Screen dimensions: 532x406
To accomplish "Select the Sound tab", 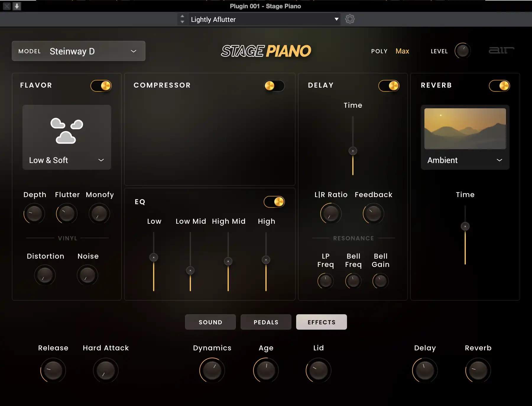I will pos(210,322).
